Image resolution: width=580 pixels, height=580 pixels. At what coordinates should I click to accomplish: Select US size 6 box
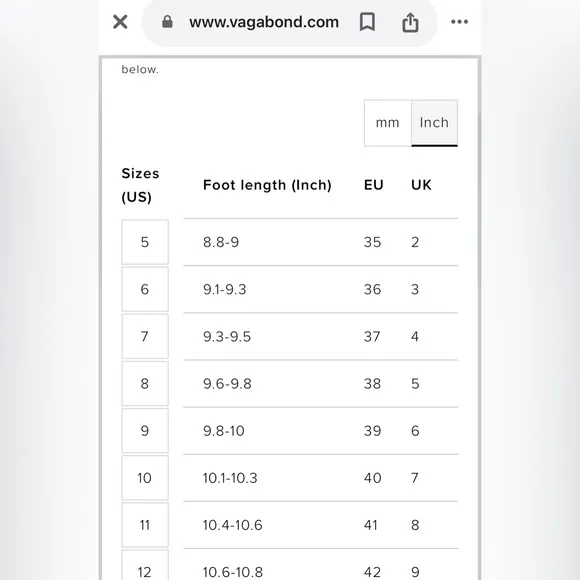click(145, 289)
